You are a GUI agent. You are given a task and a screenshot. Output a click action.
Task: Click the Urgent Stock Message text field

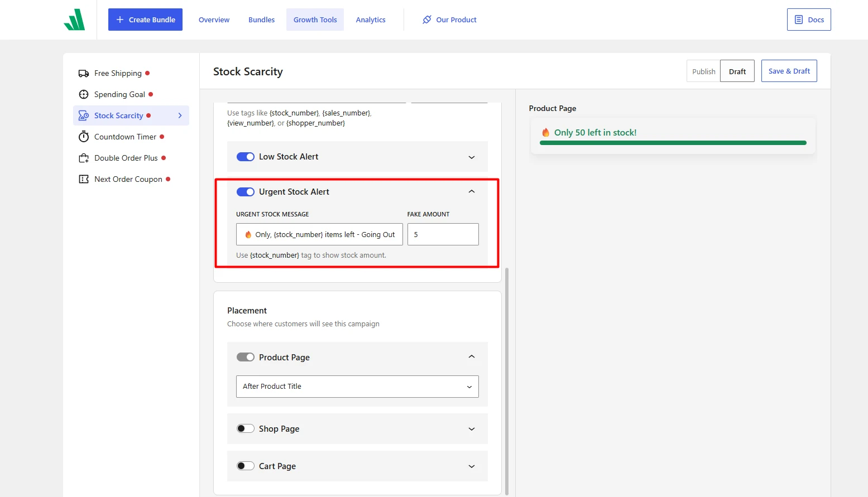[x=319, y=234]
